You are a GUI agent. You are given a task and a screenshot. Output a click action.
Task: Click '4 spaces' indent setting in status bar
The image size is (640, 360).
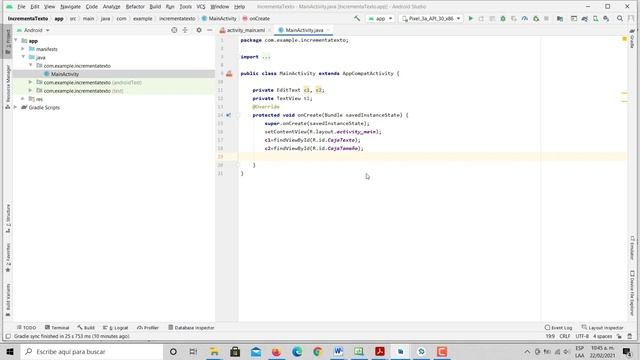click(x=602, y=336)
